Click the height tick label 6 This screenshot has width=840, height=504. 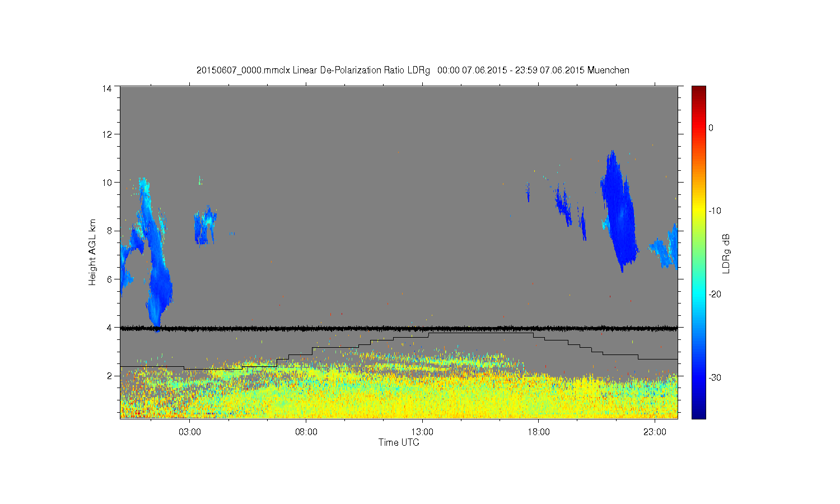pos(109,279)
